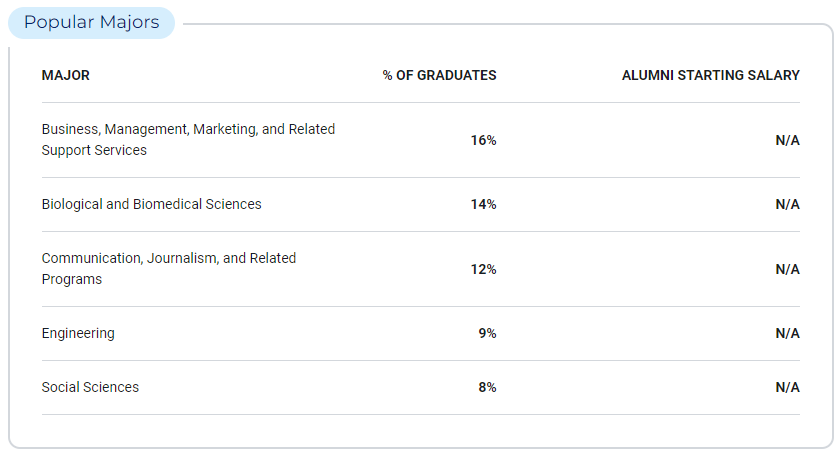This screenshot has height=455, width=840.
Task: Click the ALUMNI STARTING SALARY column header
Action: (x=710, y=75)
